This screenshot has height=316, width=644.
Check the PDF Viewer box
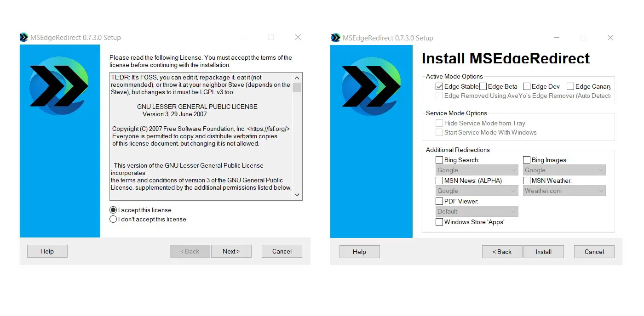[439, 201]
